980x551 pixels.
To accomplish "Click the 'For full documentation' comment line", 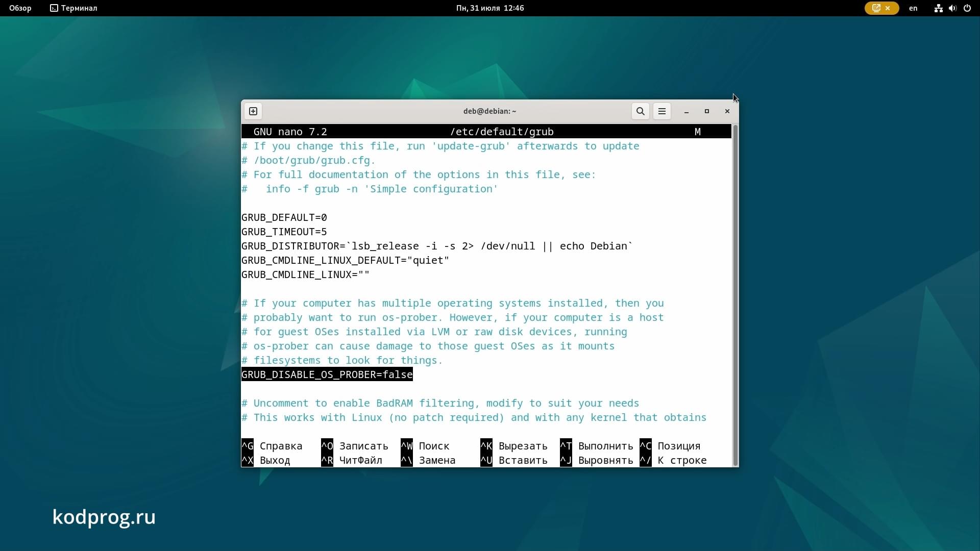I will (x=419, y=174).
